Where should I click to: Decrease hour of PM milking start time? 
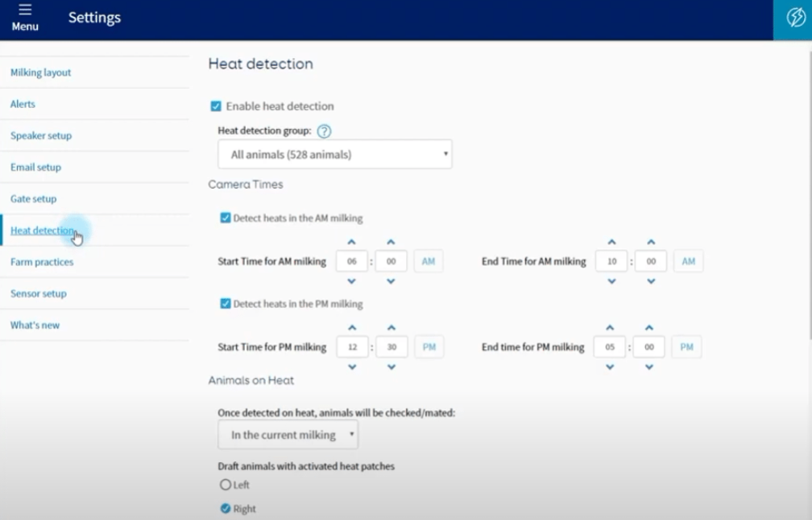352,367
